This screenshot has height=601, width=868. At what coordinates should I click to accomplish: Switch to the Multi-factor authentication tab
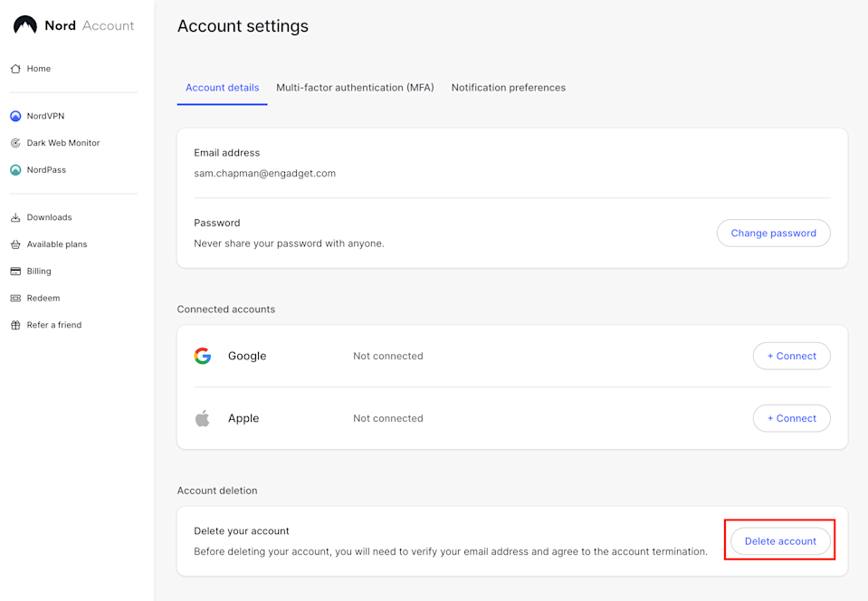click(355, 87)
